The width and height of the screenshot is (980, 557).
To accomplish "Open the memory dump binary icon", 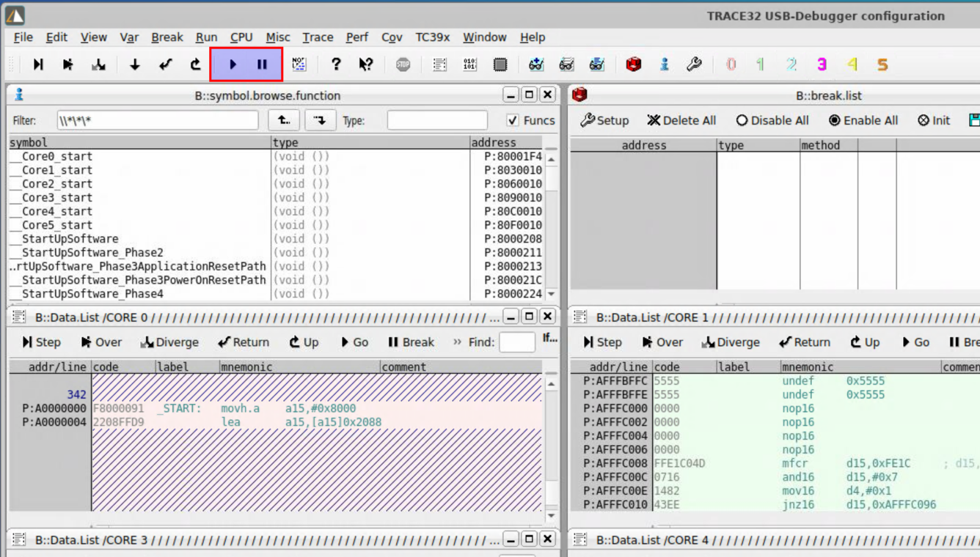I will point(470,64).
